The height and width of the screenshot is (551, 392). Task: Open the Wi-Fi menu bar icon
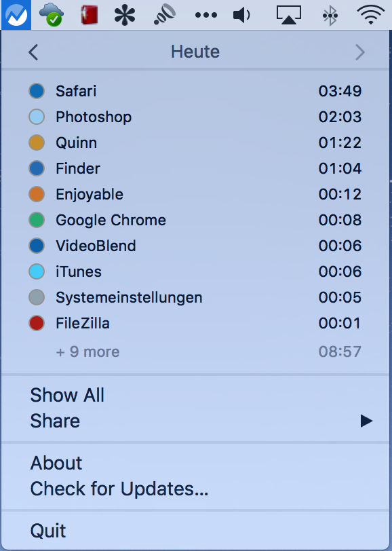[x=370, y=15]
